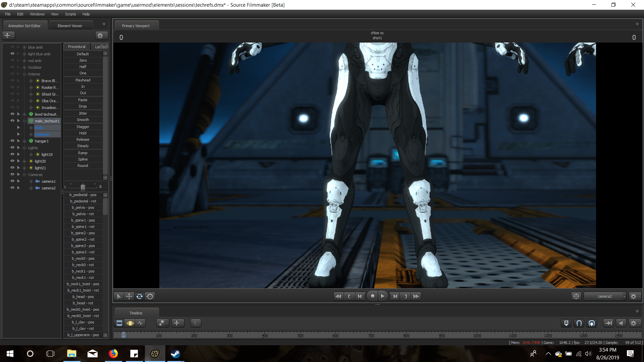This screenshot has height=362, width=644.
Task: Apply the Smooth preset
Action: click(83, 120)
